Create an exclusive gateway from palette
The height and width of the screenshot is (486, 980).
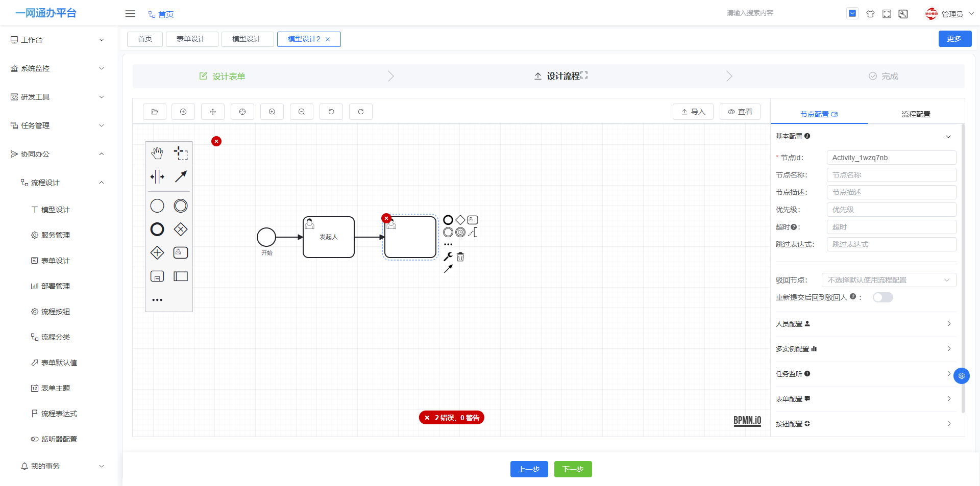tap(181, 229)
